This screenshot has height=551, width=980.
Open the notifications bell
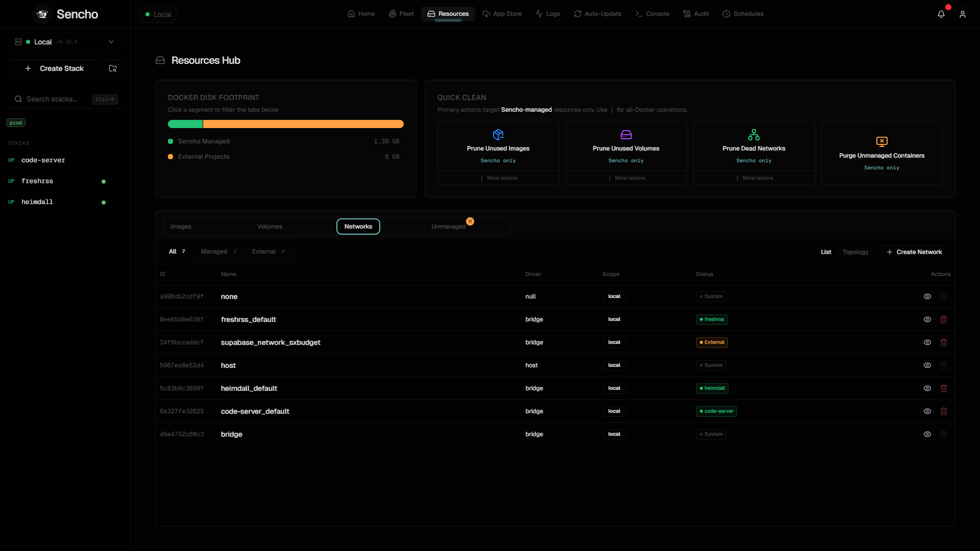tap(941, 14)
